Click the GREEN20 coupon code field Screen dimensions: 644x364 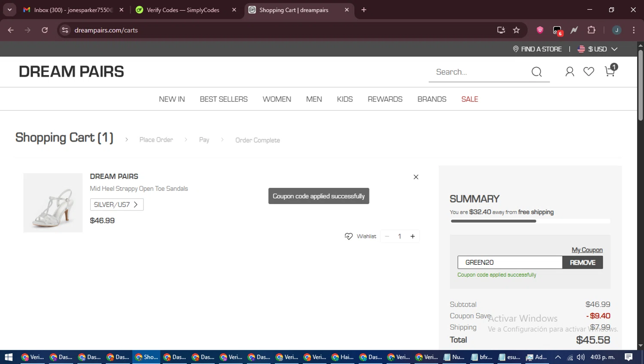pos(510,263)
